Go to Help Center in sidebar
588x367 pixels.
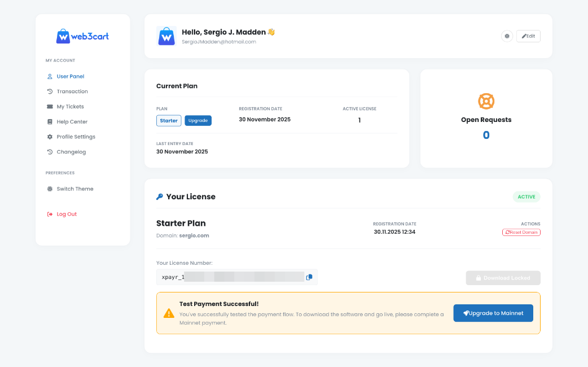(72, 122)
